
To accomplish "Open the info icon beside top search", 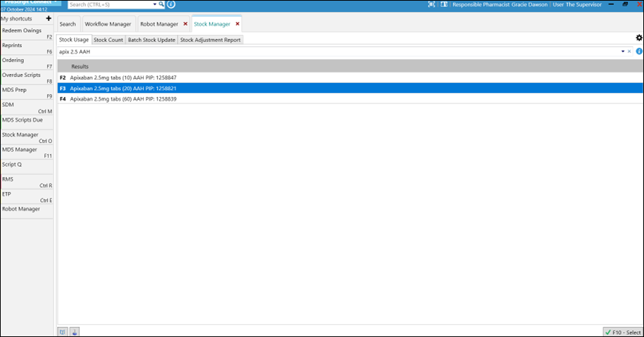I will (171, 4).
